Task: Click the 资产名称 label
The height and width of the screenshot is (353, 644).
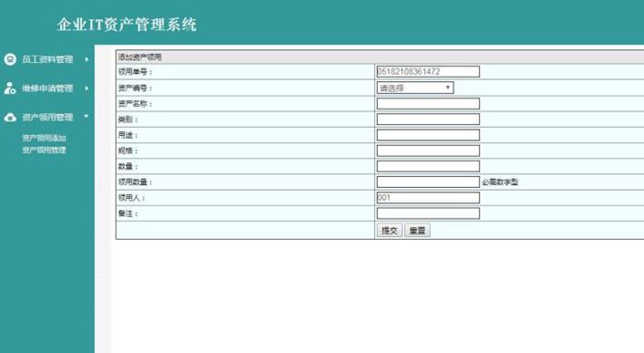Action: 135,103
